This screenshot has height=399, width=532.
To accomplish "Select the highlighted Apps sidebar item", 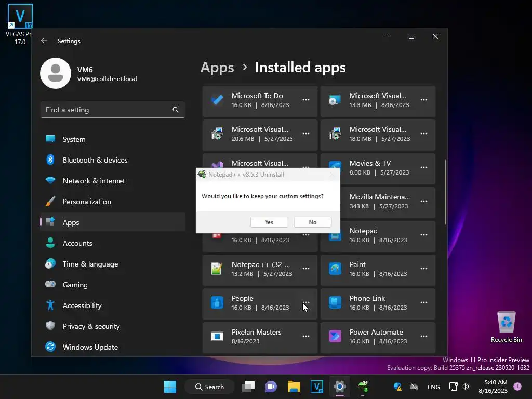I will (112, 222).
